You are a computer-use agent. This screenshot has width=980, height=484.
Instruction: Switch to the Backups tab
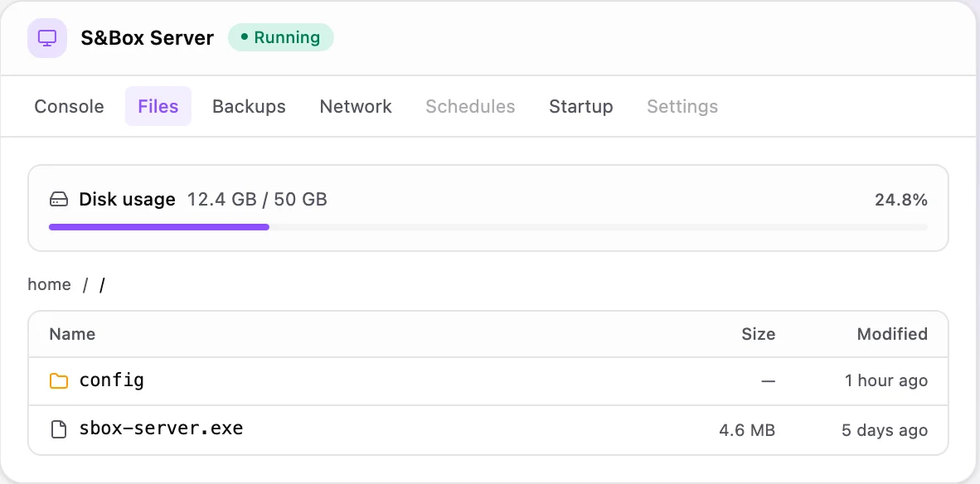click(x=249, y=106)
